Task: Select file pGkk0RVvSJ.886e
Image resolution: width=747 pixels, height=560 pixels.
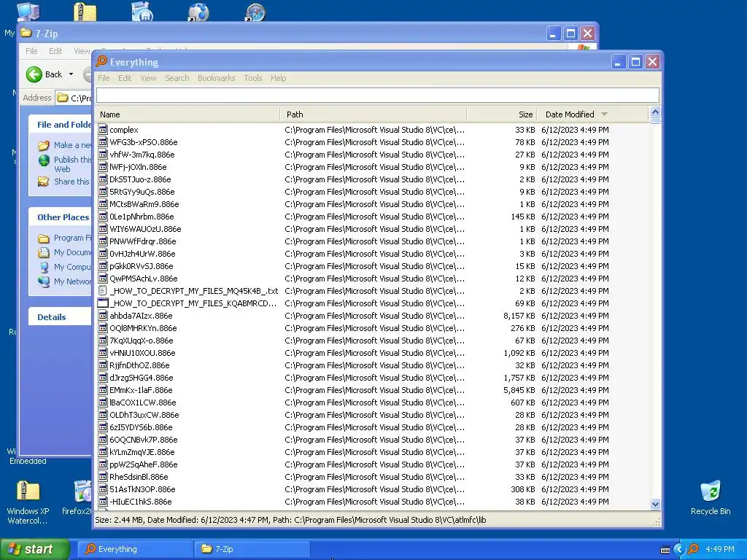Action: [142, 266]
